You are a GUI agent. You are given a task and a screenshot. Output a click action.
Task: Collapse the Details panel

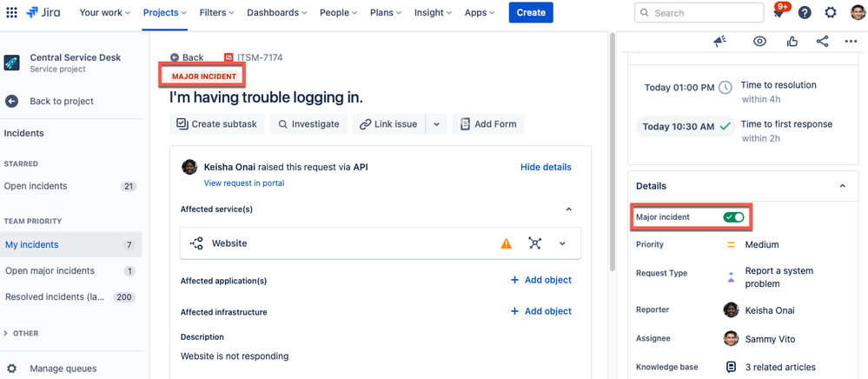tap(843, 186)
